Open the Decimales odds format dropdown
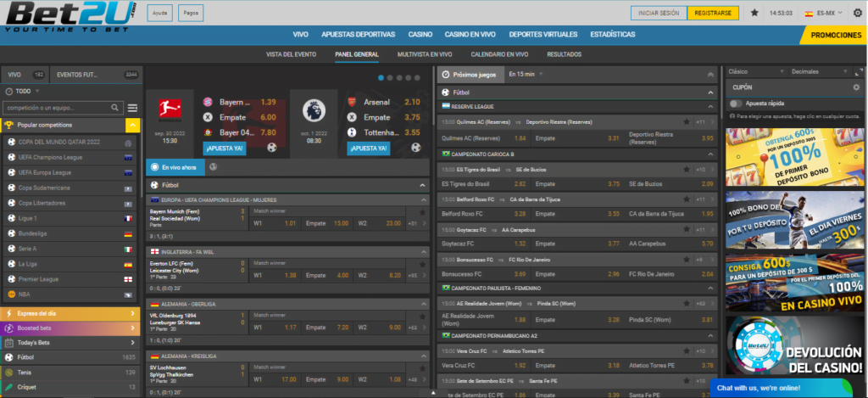This screenshot has width=868, height=398. [x=818, y=72]
